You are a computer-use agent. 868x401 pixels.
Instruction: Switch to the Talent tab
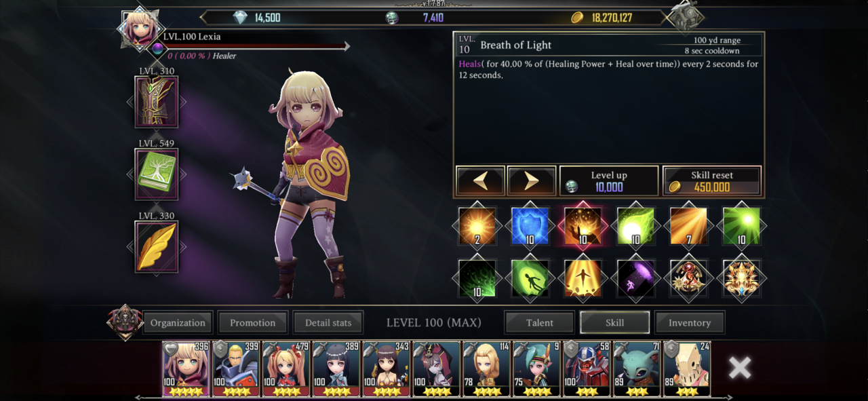click(540, 322)
